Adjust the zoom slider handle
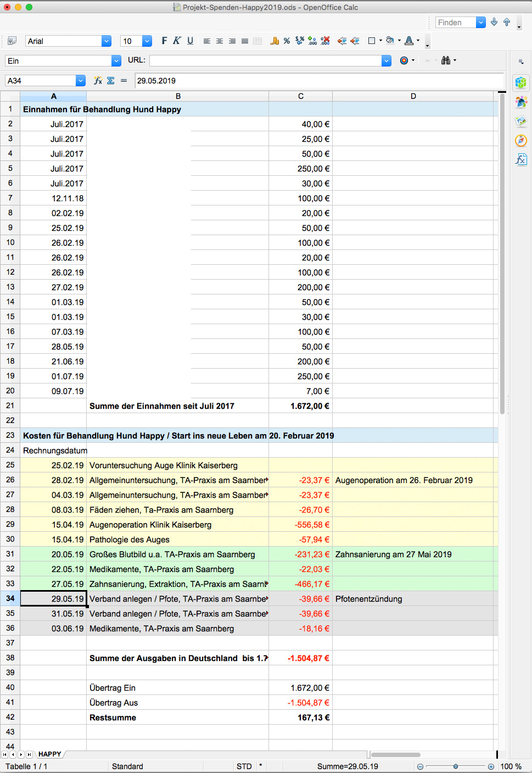The height and width of the screenshot is (773, 532). pos(456,766)
